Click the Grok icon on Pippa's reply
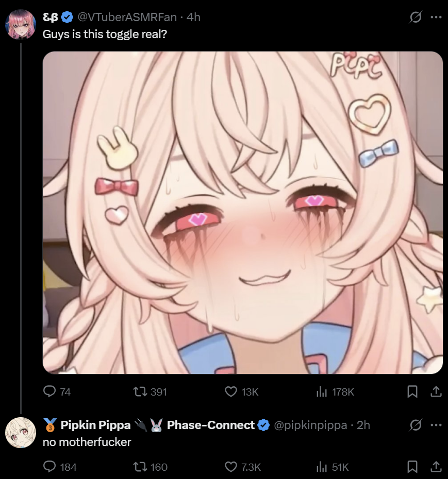Screen dimensions: 448x479 tap(416, 425)
